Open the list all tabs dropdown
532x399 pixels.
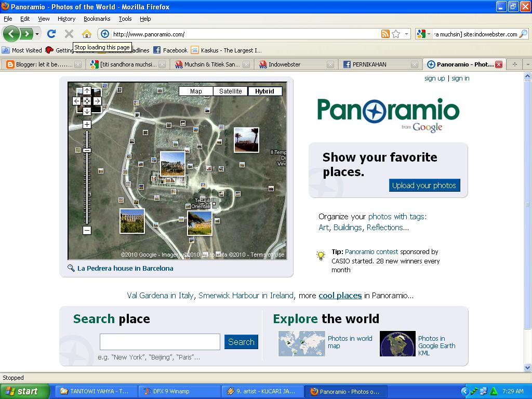click(x=527, y=64)
